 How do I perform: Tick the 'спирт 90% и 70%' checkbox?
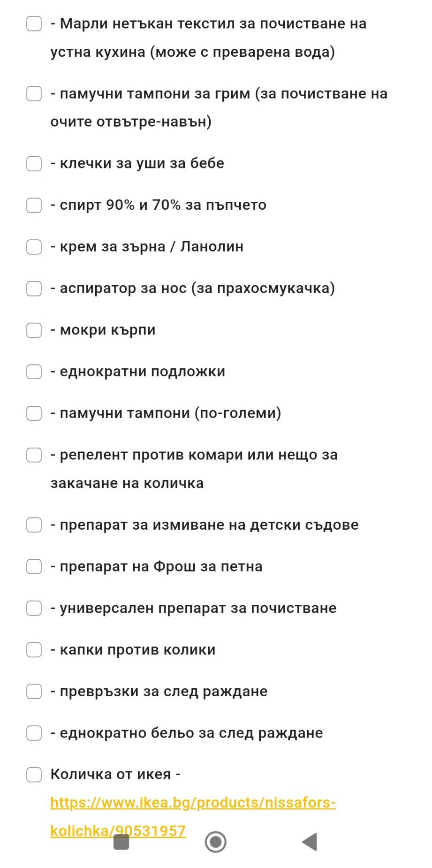pos(34,205)
